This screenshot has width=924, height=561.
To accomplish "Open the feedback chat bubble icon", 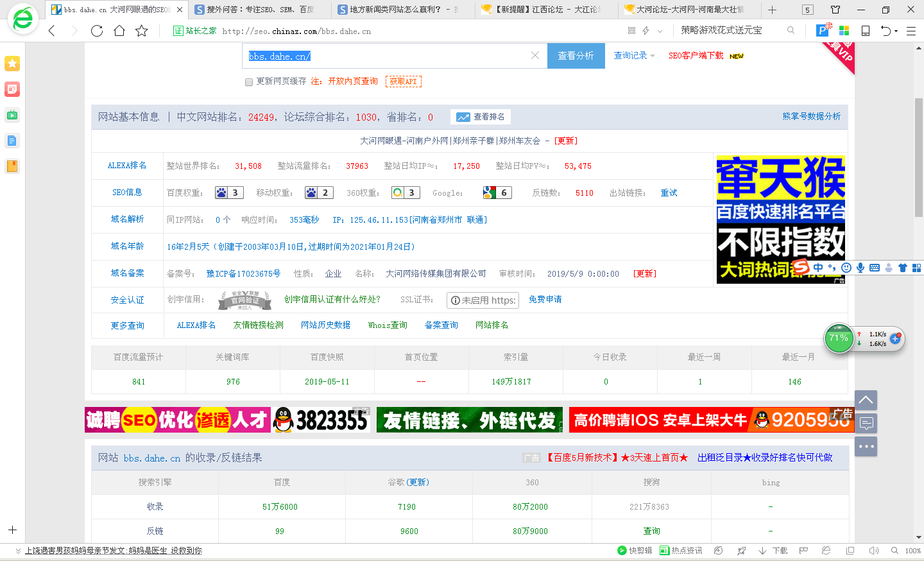I will click(x=866, y=423).
